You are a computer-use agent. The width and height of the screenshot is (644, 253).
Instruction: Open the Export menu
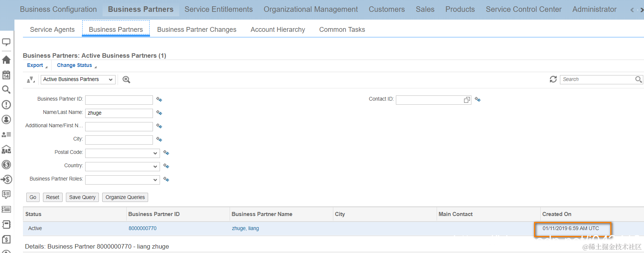tap(37, 65)
